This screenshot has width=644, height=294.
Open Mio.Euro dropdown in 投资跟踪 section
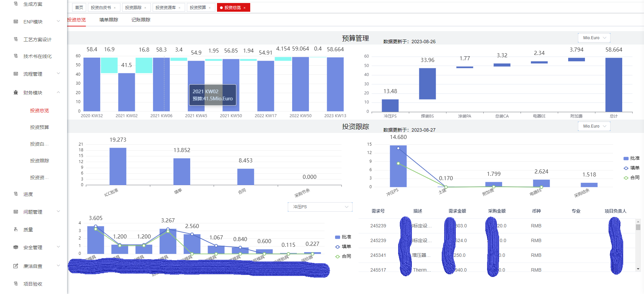[x=594, y=126]
